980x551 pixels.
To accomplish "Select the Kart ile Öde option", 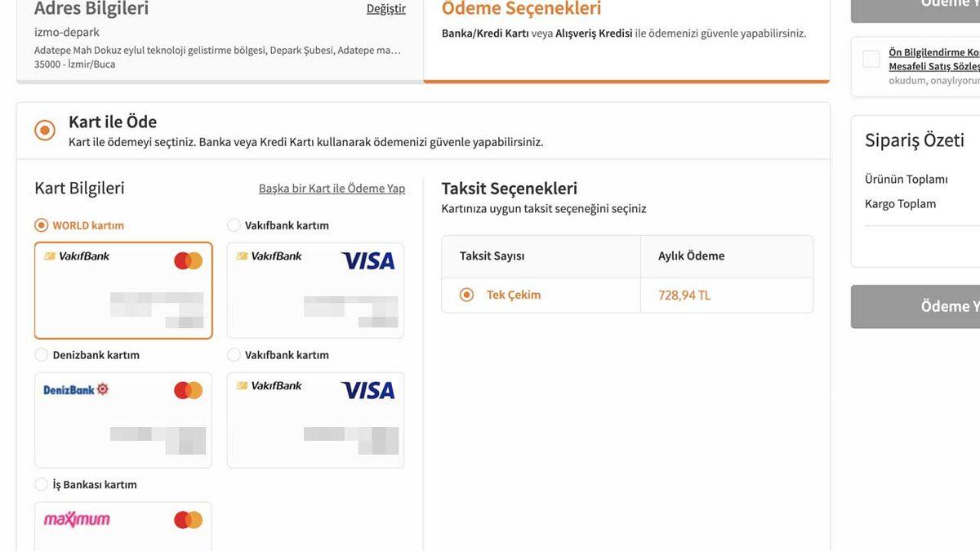I will 45,129.
